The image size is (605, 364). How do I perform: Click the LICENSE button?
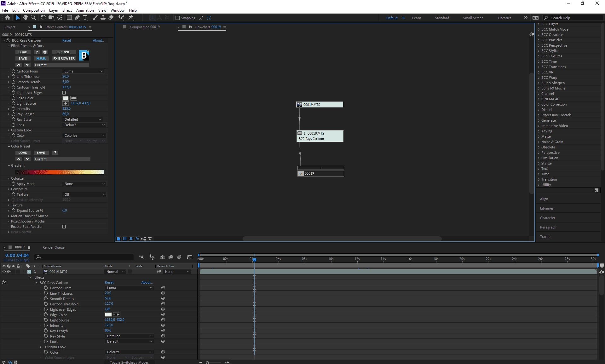pyautogui.click(x=63, y=52)
